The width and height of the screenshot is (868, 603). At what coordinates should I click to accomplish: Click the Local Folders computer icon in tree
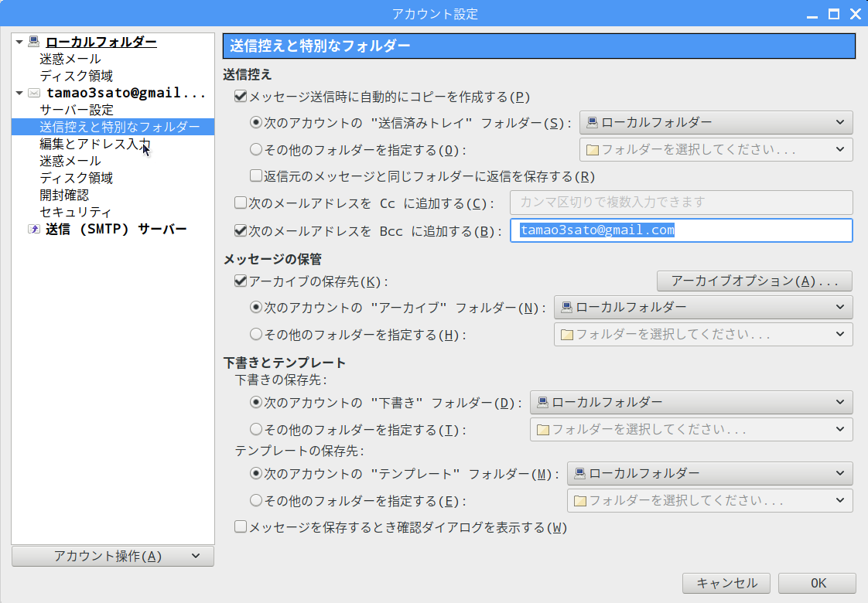pyautogui.click(x=33, y=42)
